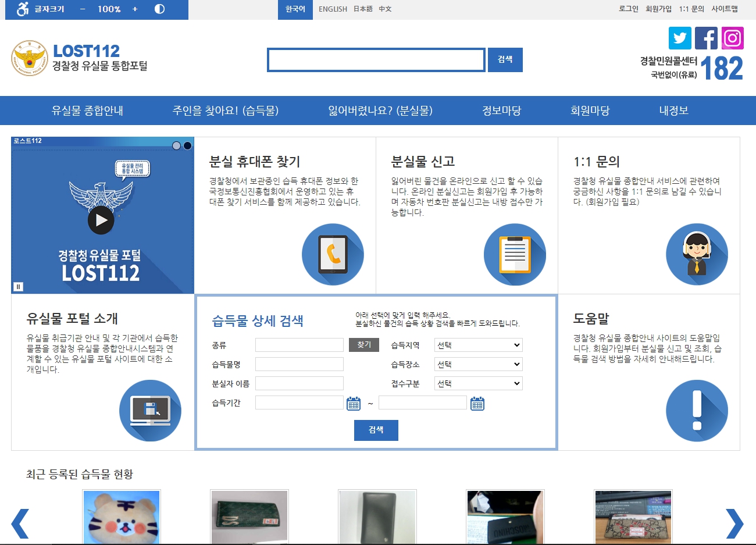Image resolution: width=756 pixels, height=545 pixels.
Task: Focus the 분실자 이름 input field
Action: pyautogui.click(x=299, y=383)
